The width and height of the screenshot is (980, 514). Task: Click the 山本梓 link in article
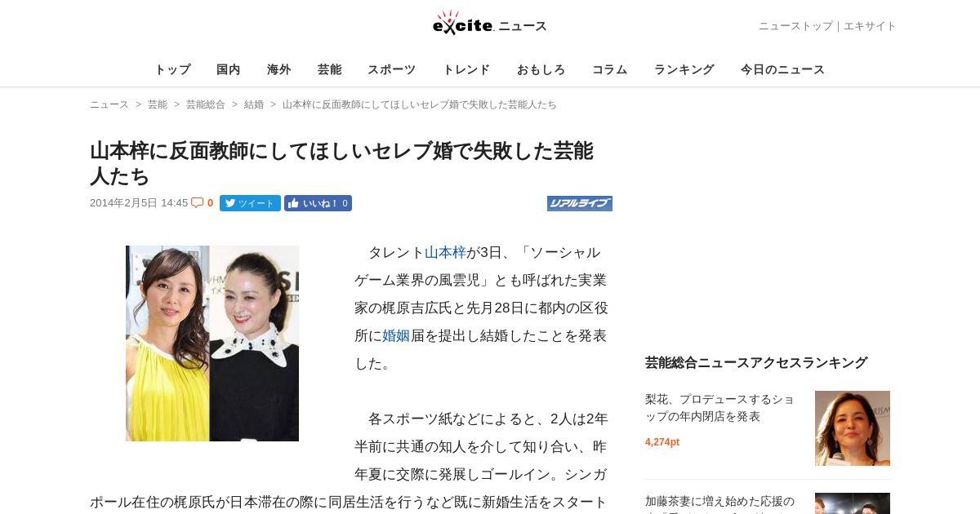[445, 253]
